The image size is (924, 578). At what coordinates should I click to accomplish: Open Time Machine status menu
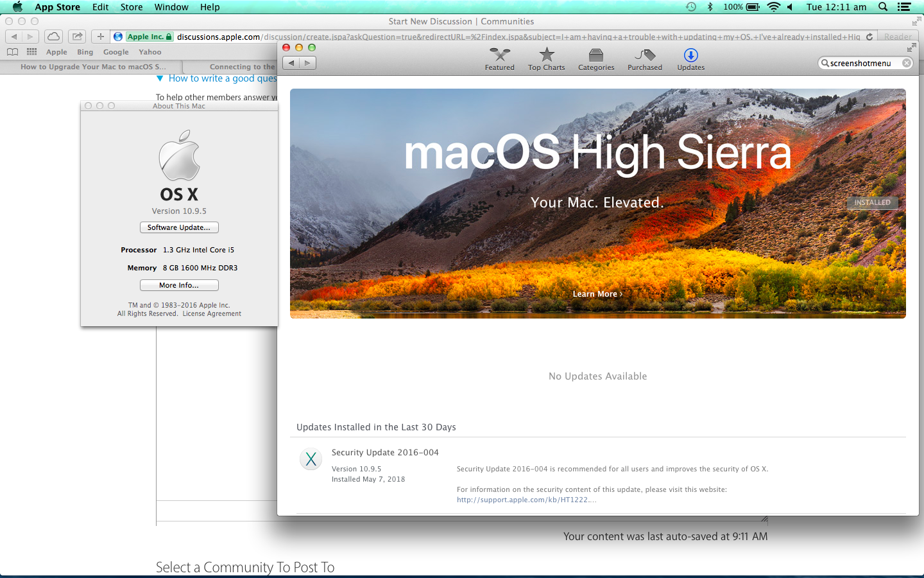click(x=691, y=7)
